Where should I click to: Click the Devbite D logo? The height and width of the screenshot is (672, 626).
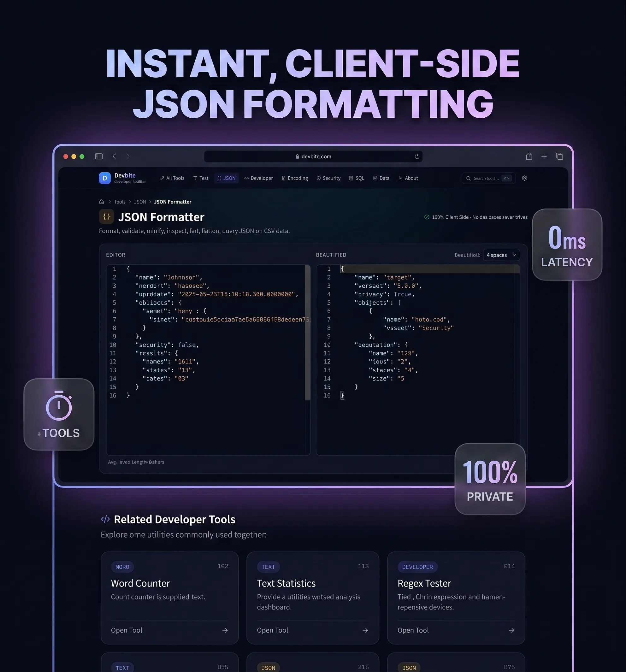tap(105, 178)
